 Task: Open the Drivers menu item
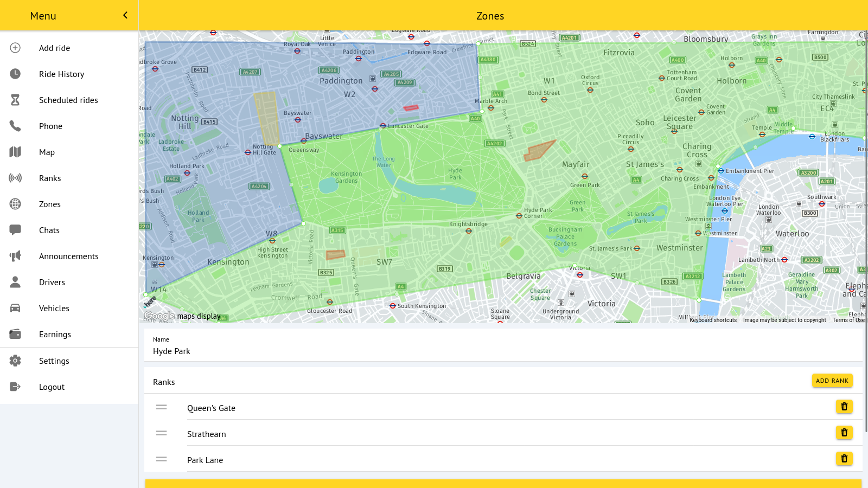click(52, 282)
